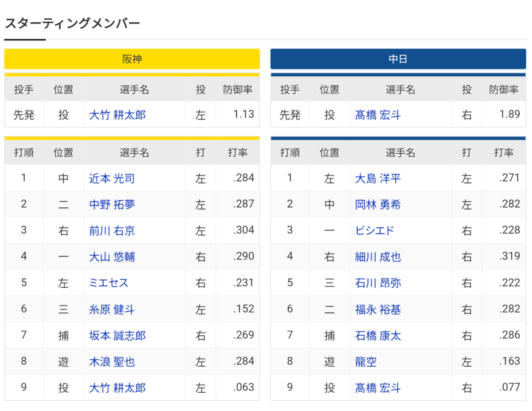This screenshot has width=532, height=411.
Task: Open player 中野 拓夢 profile
Action: (112, 204)
